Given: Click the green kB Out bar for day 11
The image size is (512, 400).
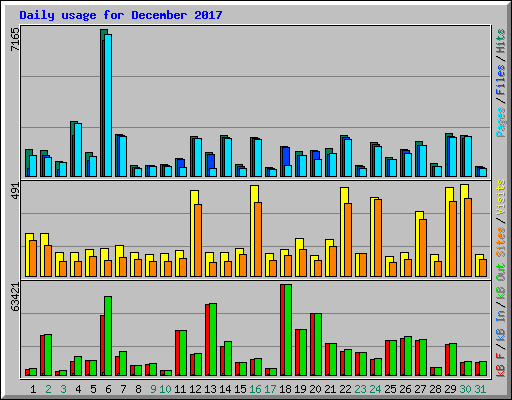Looking at the screenshot, I should click(183, 353).
